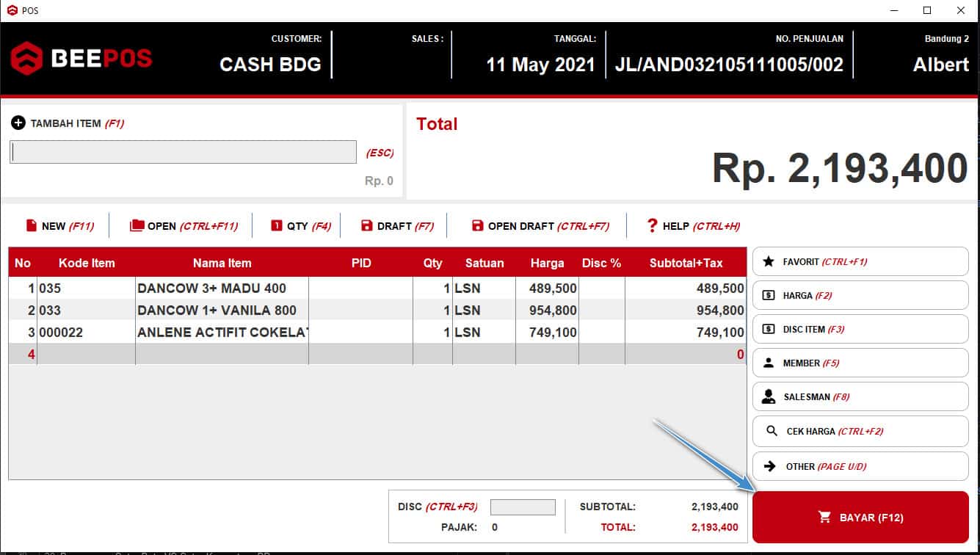Open HELP (CTRL+H) in the toolbar
980x555 pixels.
tap(693, 225)
